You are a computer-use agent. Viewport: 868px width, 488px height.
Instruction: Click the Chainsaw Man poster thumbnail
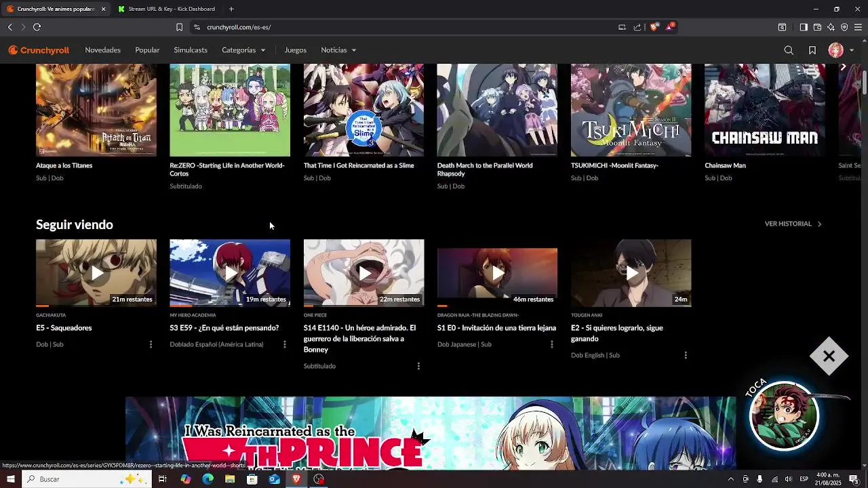765,110
